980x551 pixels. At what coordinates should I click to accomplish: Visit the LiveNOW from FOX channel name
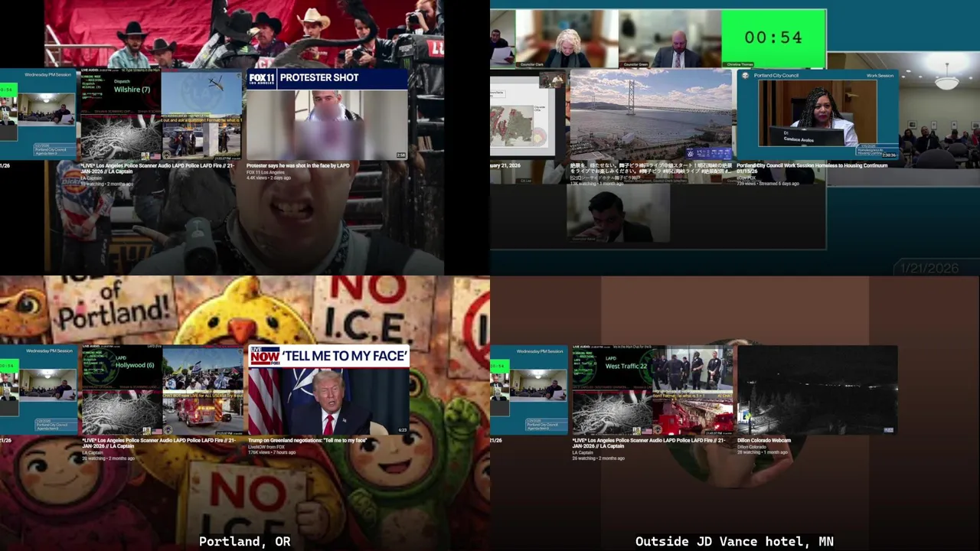tap(268, 447)
